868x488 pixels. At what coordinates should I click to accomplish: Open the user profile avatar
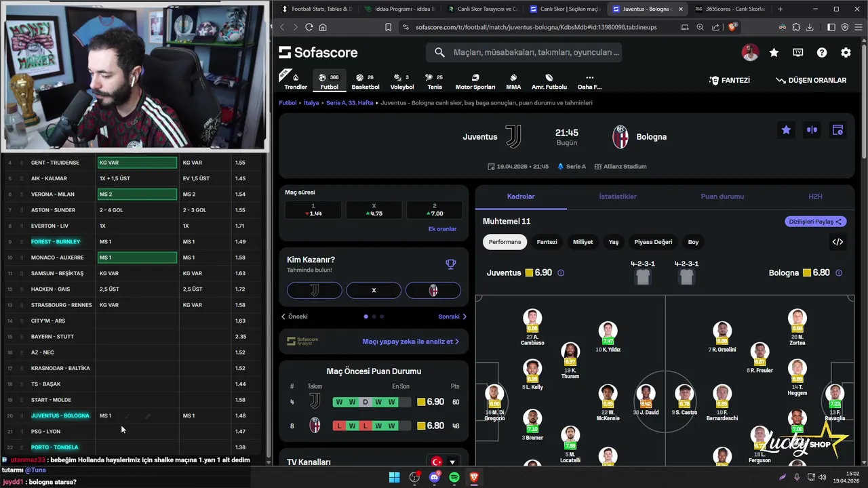(750, 52)
